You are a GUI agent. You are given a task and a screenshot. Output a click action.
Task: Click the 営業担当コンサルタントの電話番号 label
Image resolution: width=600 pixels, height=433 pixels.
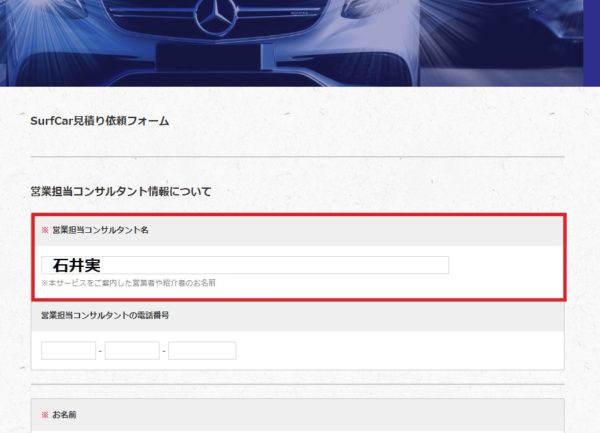point(105,315)
